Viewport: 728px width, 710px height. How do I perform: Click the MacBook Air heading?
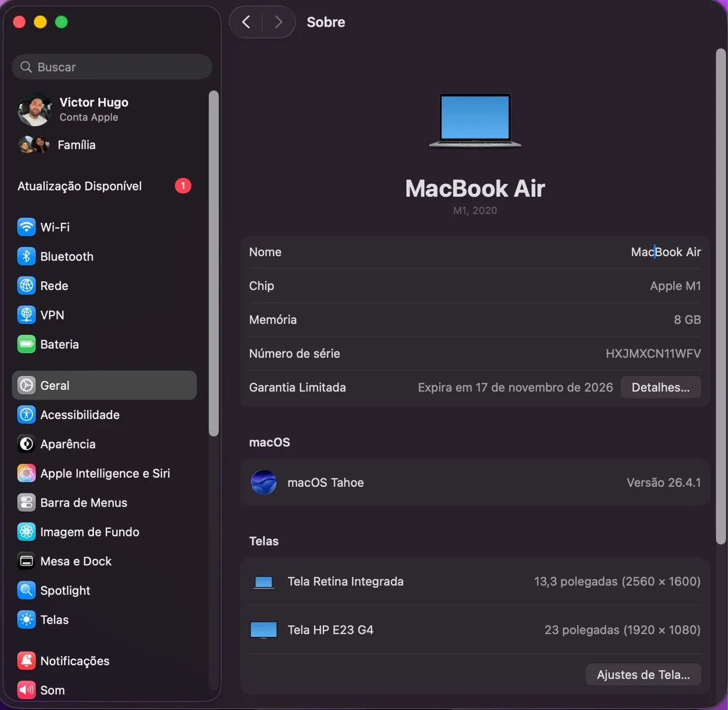click(475, 188)
